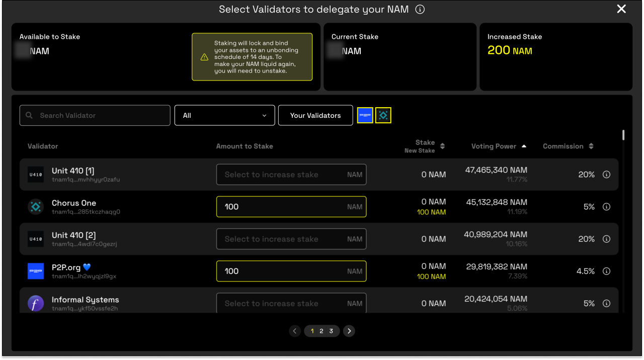Click Informal Systems validator logo

36,304
